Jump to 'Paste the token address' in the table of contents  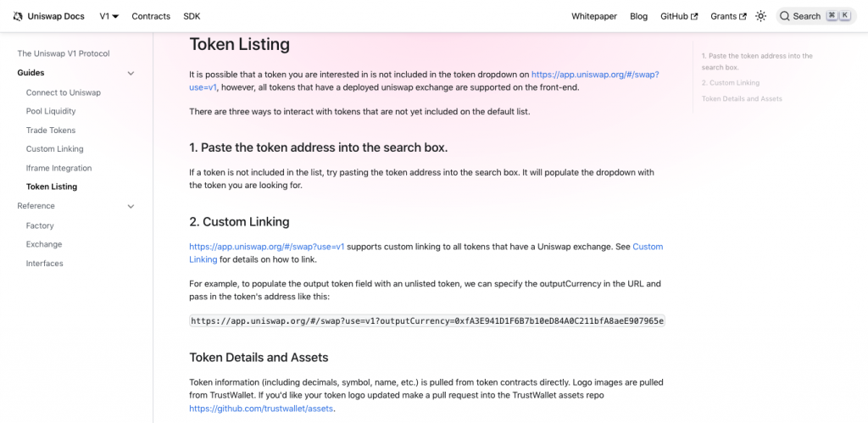[757, 61]
